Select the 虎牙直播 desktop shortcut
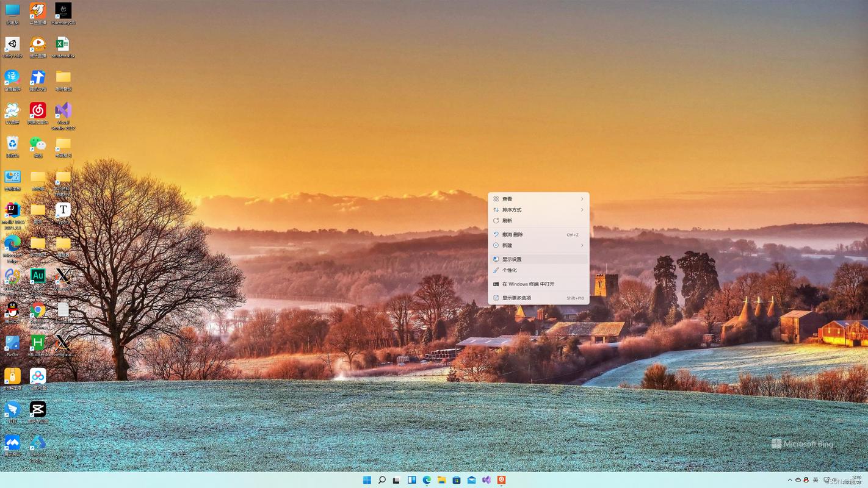 point(38,47)
